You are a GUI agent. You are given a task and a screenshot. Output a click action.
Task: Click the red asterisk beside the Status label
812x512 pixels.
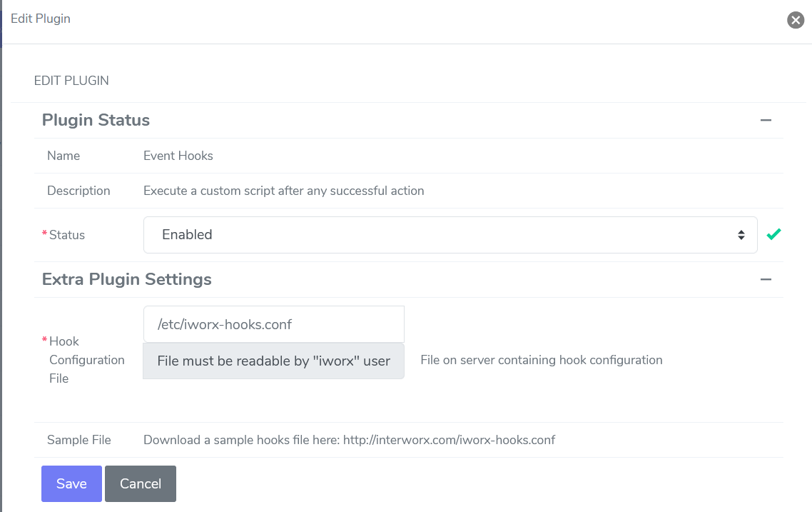click(45, 231)
